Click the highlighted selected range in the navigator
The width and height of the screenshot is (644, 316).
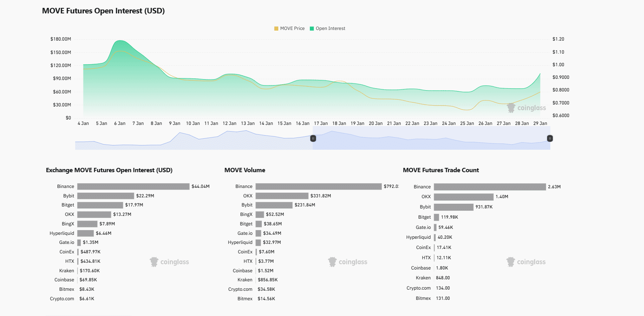pos(431,138)
